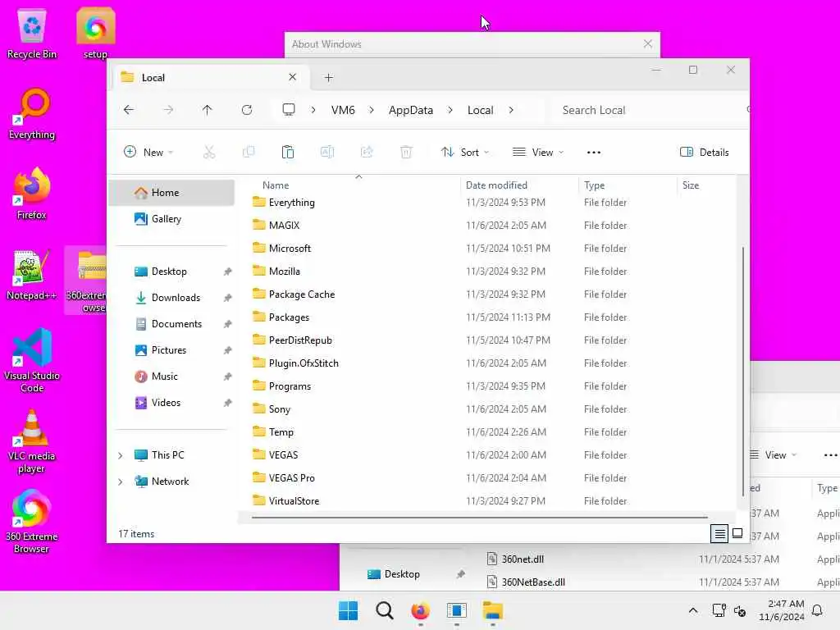Go up one folder level

(208, 110)
